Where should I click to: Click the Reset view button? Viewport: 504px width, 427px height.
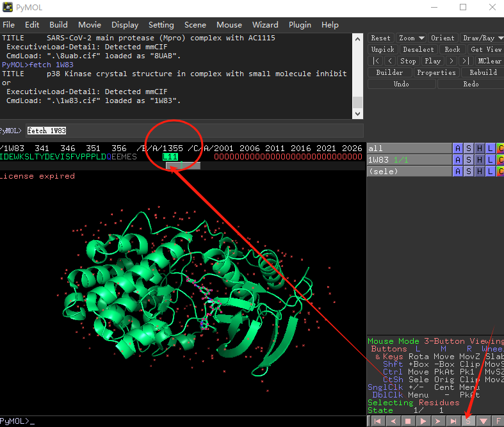pyautogui.click(x=381, y=38)
